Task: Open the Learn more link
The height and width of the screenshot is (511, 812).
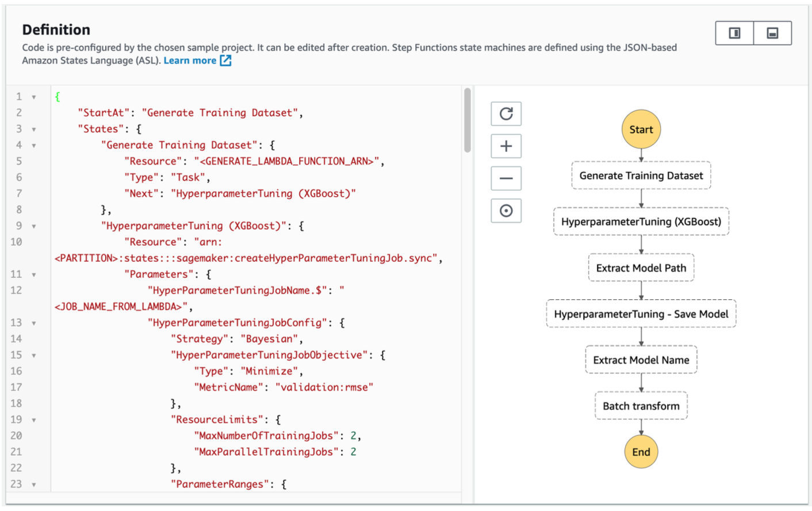Action: pyautogui.click(x=190, y=60)
